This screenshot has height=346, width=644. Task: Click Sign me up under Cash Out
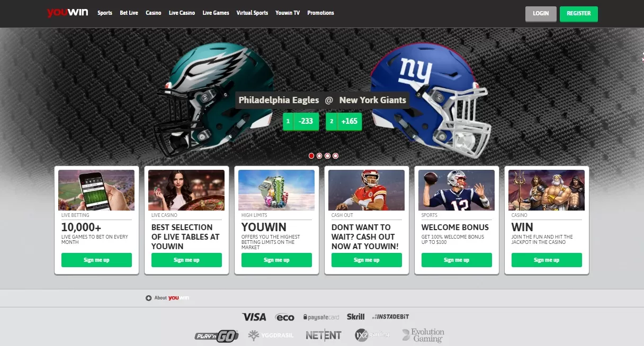[366, 260]
